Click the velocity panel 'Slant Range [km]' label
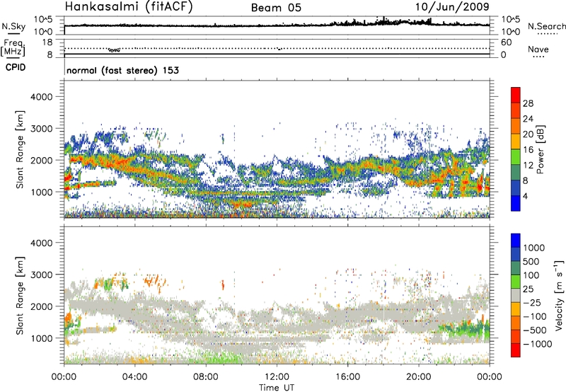The image size is (566, 392). coord(20,296)
